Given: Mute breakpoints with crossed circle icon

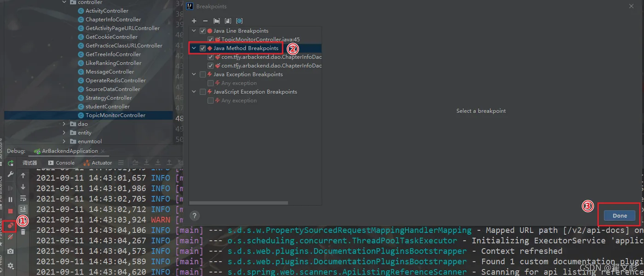Looking at the screenshot, I should click(x=11, y=237).
